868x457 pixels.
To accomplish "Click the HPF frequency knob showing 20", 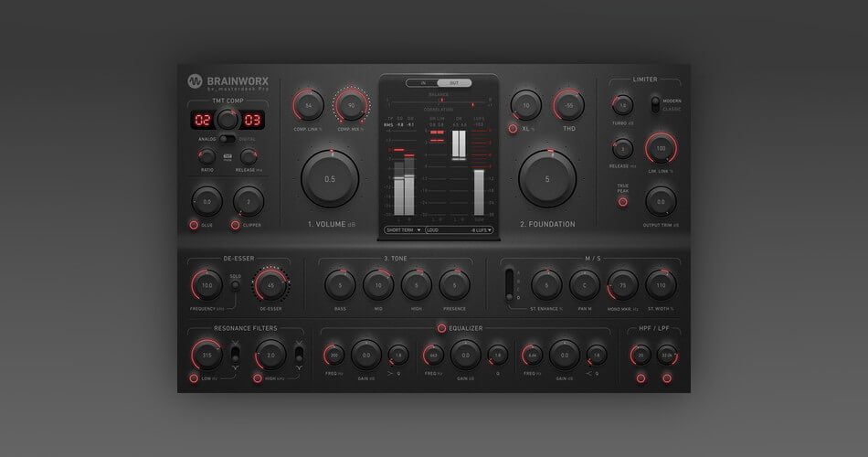I will coord(640,355).
